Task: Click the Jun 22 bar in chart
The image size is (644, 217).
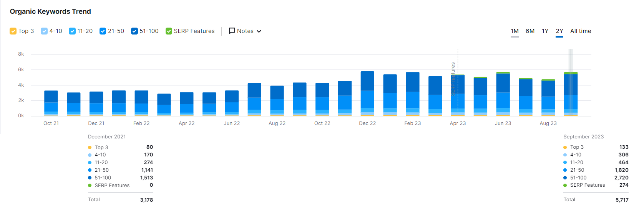Action: point(232,103)
